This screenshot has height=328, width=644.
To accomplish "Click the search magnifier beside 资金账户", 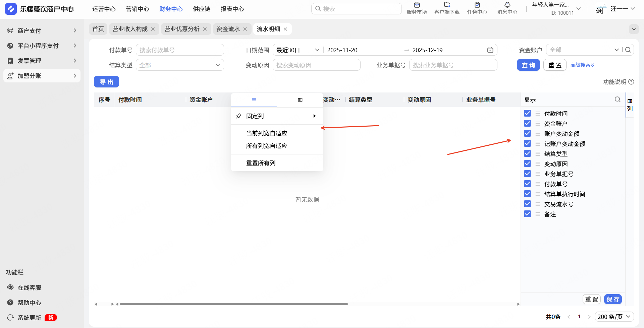I will click(628, 50).
